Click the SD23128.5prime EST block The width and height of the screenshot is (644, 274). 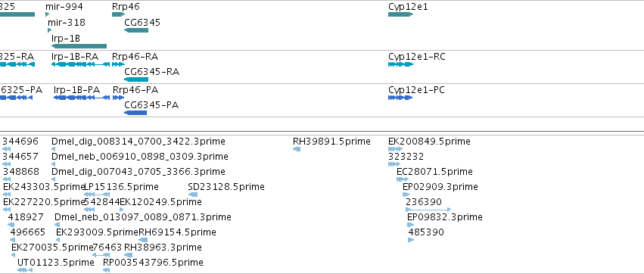pos(193,195)
